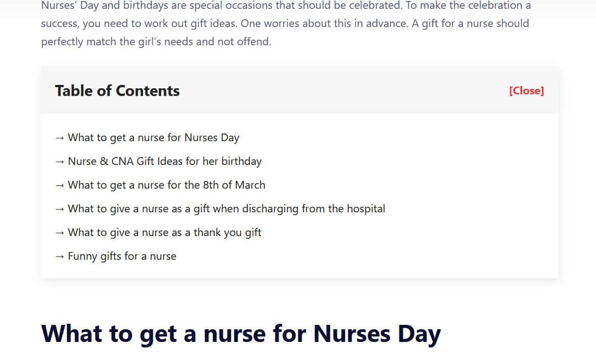Screen dimensions: 596x364
Task: Click the arrow icon before 'What to get a nurse for Nurses Day'
Action: (x=60, y=138)
